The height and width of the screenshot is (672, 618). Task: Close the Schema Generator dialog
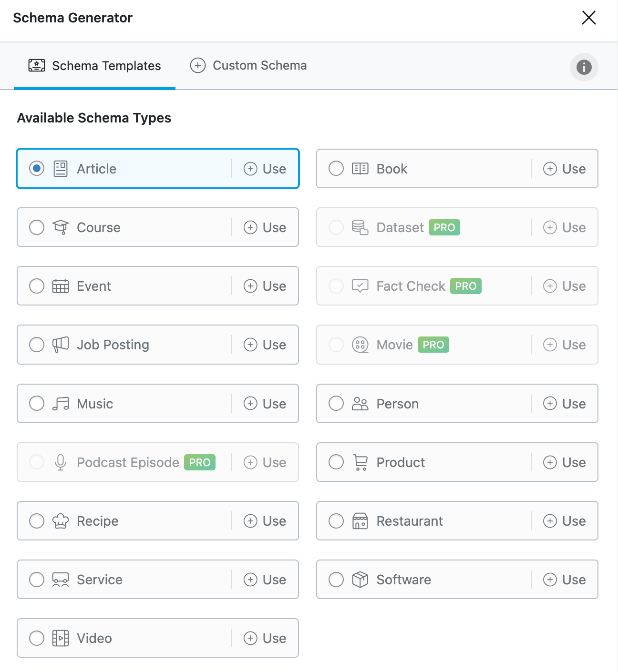coord(589,18)
